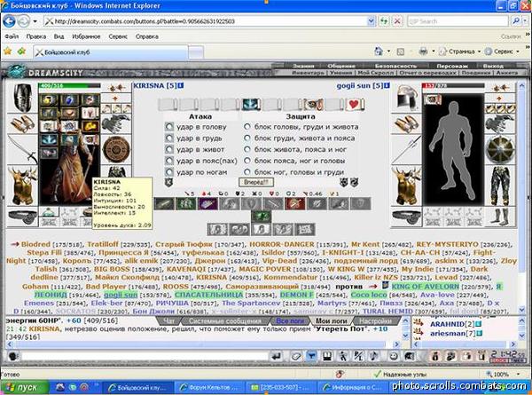Image resolution: width=532 pixels, height=395 pixels.
Task: Activate the green skill below skill bar
Action: pyautogui.click(x=261, y=216)
